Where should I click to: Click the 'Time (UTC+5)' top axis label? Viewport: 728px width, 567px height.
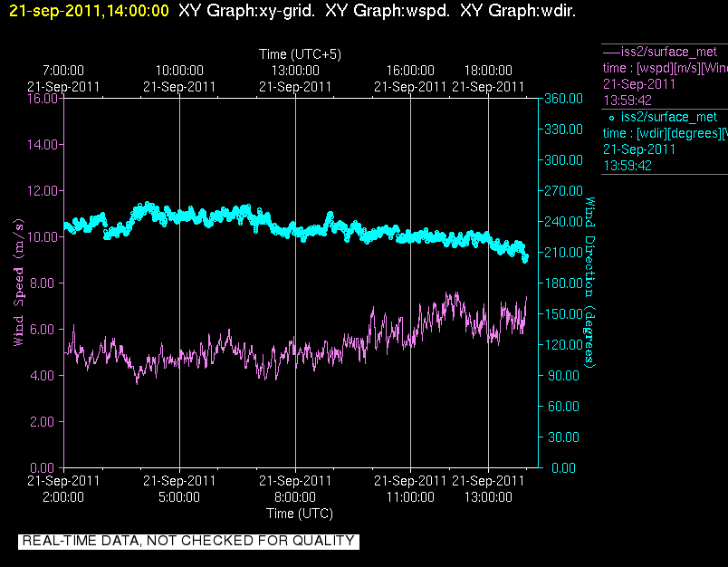pos(300,54)
